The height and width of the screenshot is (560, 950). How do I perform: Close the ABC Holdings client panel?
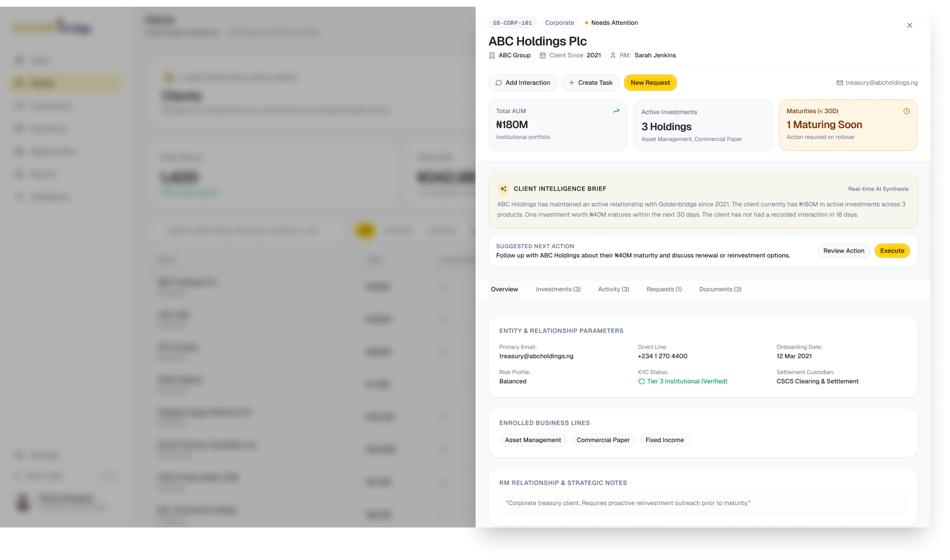(909, 25)
